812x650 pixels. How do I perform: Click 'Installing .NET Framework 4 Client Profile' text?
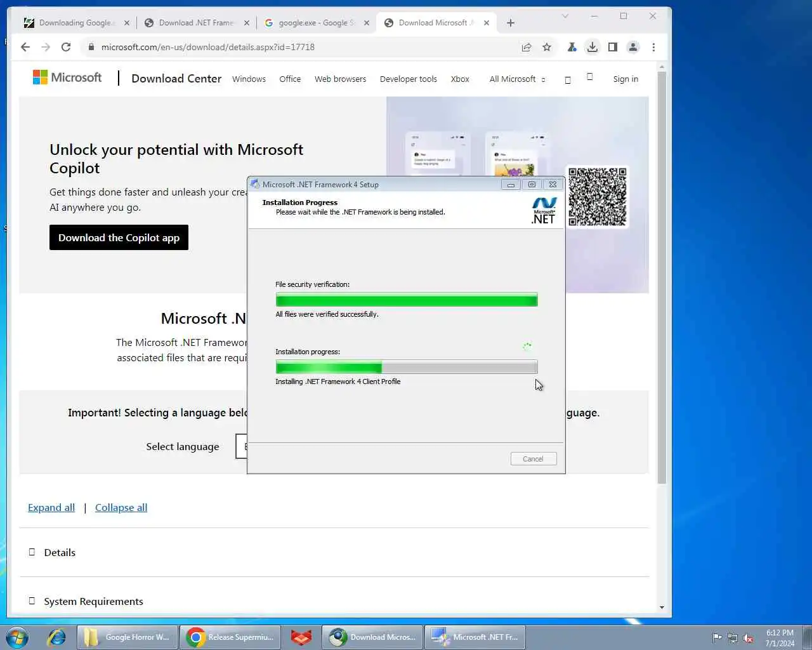(x=338, y=381)
